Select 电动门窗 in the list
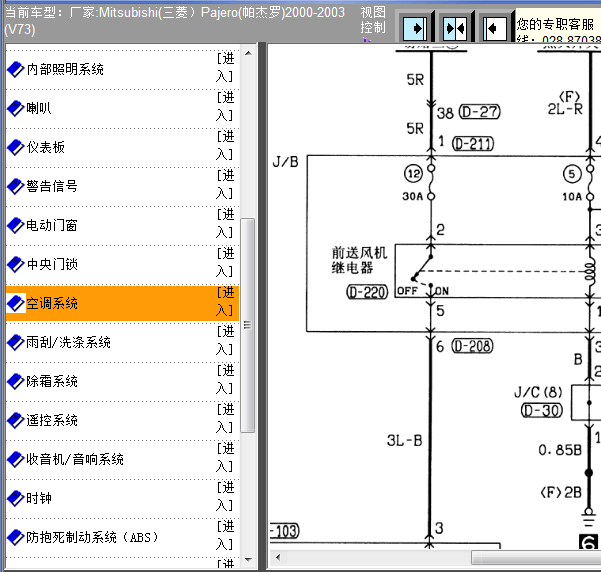This screenshot has width=601, height=572. click(x=52, y=225)
